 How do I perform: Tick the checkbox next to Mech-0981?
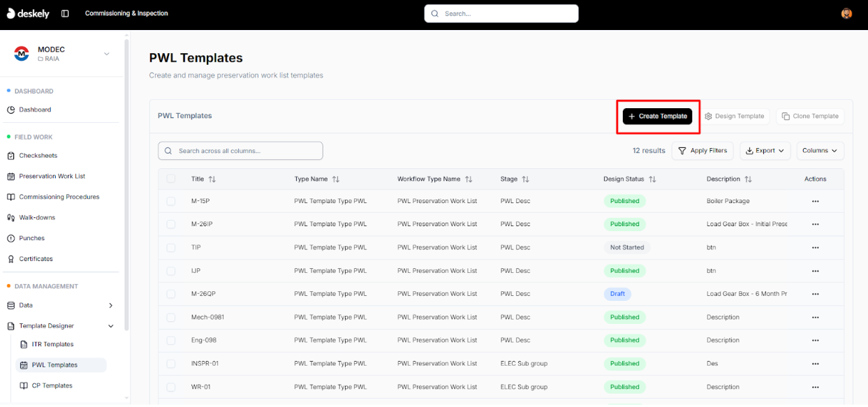(x=171, y=317)
